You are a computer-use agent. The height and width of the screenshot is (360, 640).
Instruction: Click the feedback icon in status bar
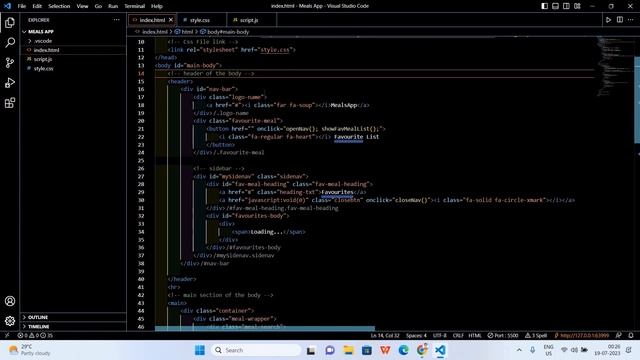click(x=619, y=336)
